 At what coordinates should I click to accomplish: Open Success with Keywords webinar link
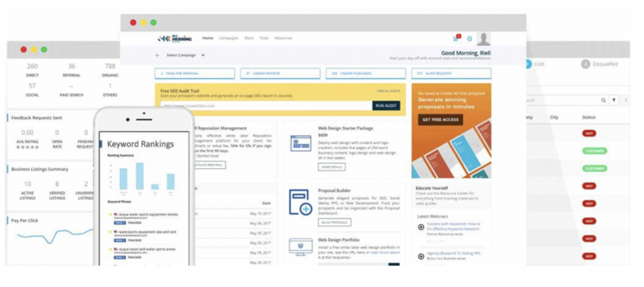click(x=453, y=227)
